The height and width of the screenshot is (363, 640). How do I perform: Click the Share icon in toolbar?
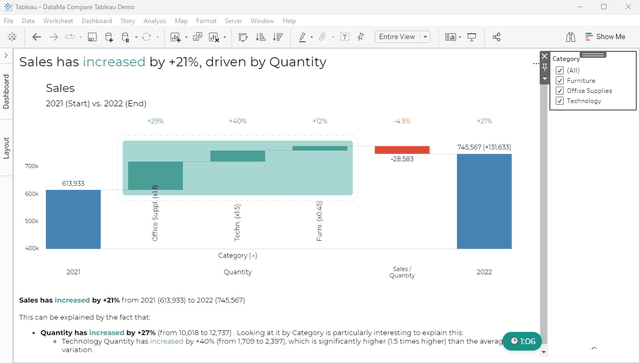coord(496,37)
